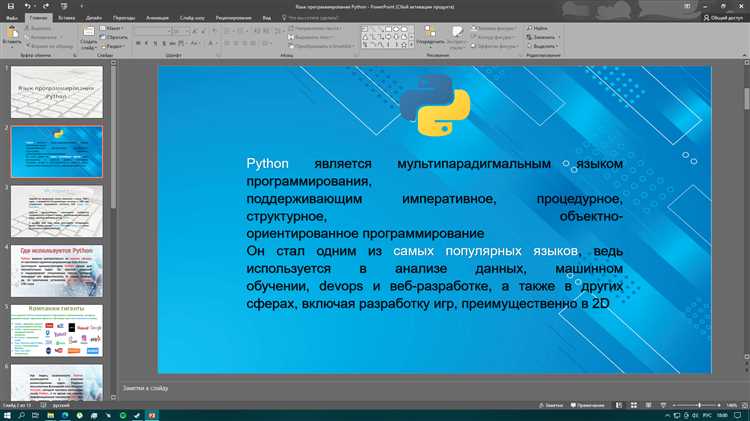Open Эффекты фигуры shape effects dropdown
This screenshot has height=421, width=750.
click(x=493, y=46)
